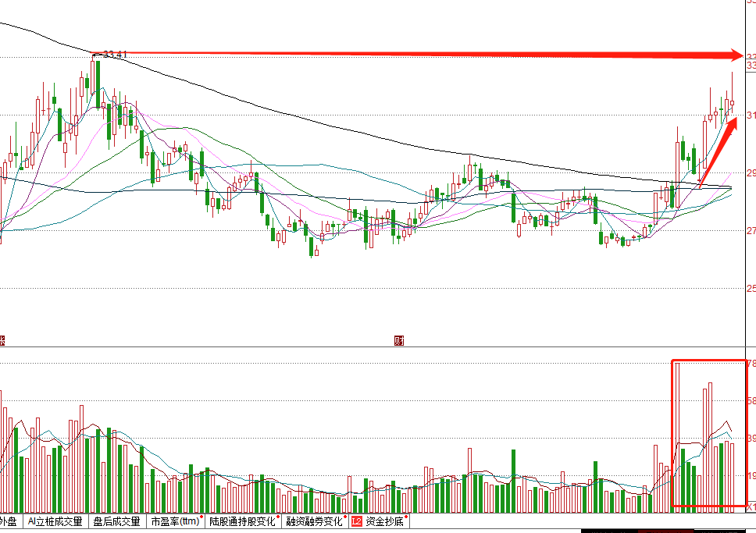Open the 融资融券变化 indicator tab
756x533 pixels.
point(315,521)
